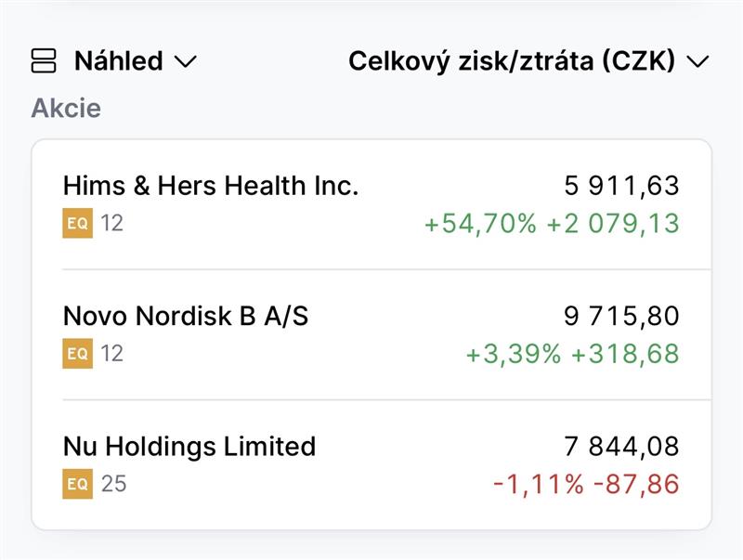Click the Akcie section header

[66, 108]
